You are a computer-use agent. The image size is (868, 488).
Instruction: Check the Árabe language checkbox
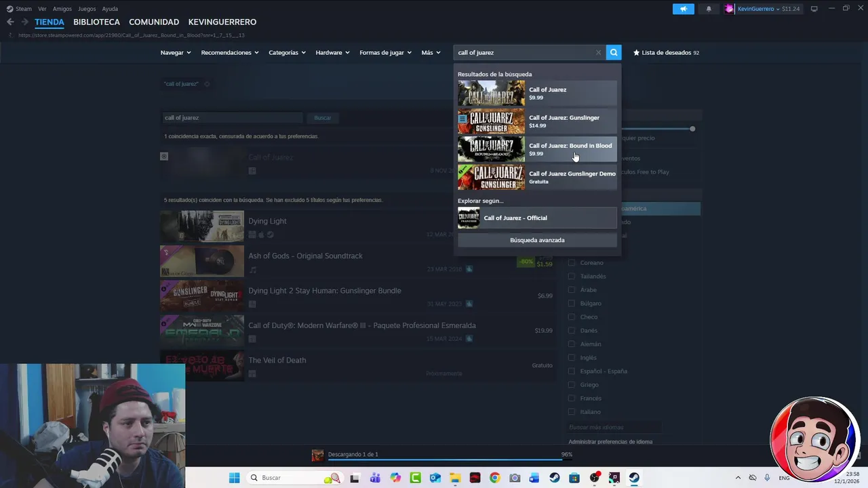[571, 289]
